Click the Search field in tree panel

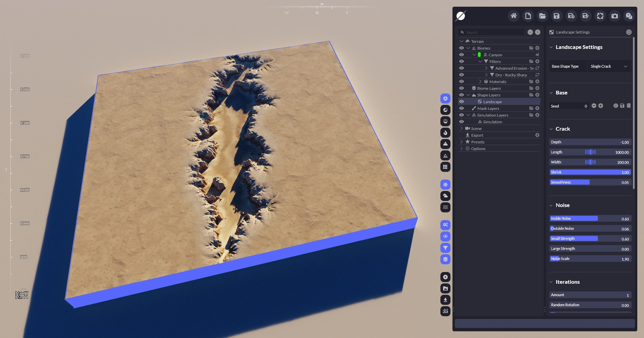[x=493, y=32]
